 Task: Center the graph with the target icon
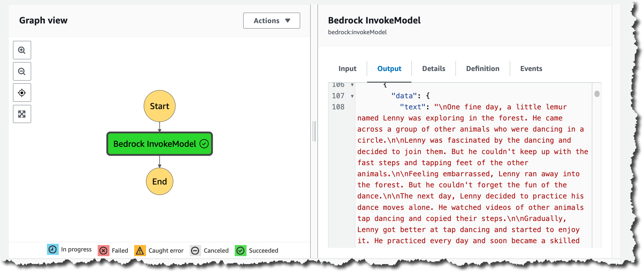point(22,93)
